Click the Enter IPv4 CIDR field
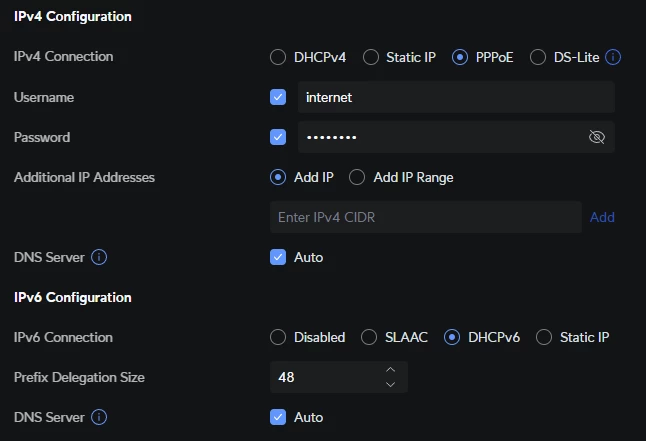The height and width of the screenshot is (441, 646). coord(425,217)
